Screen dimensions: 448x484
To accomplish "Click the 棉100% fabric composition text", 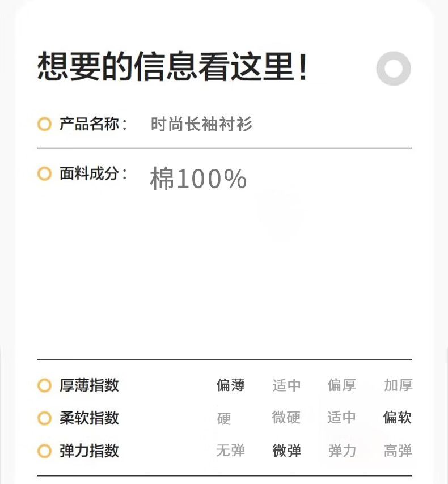I will [198, 179].
